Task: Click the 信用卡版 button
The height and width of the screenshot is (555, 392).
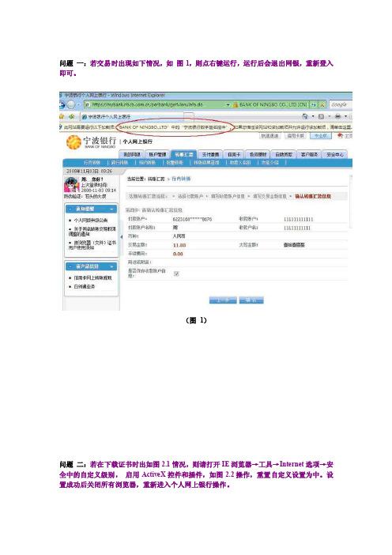Action: coord(295,136)
